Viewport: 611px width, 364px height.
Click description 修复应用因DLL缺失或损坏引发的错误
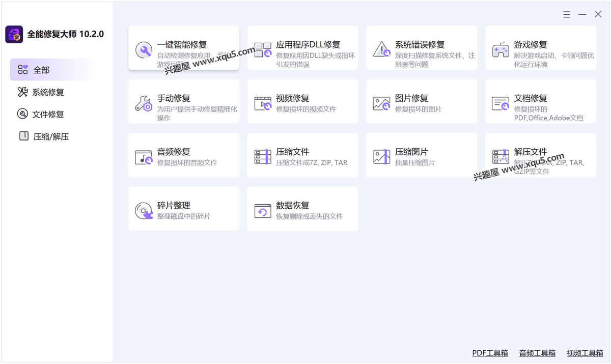point(316,60)
